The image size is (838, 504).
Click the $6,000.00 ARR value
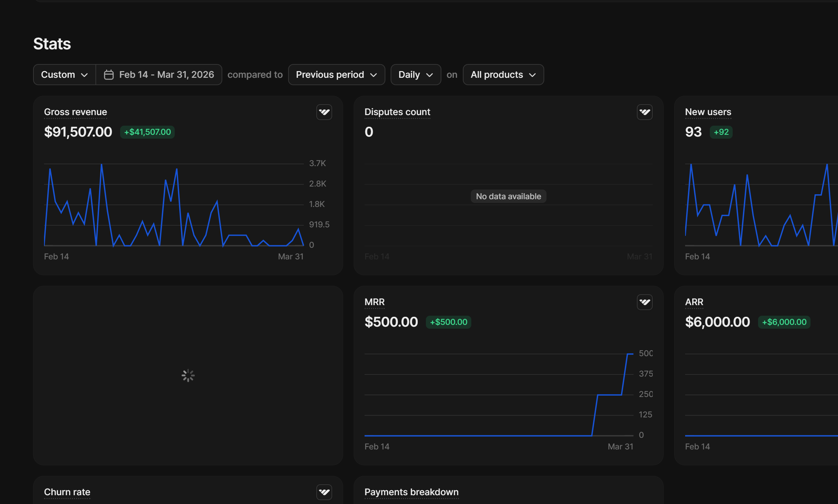tap(717, 322)
